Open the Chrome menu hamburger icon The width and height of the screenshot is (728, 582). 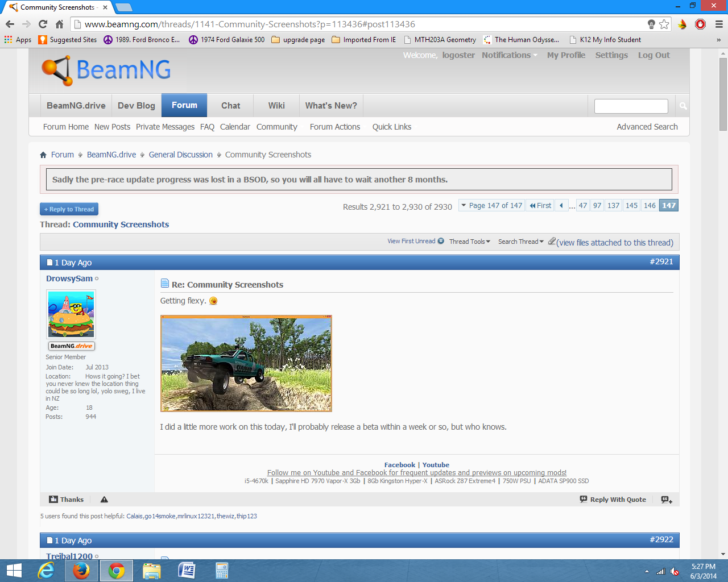pyautogui.click(x=719, y=24)
